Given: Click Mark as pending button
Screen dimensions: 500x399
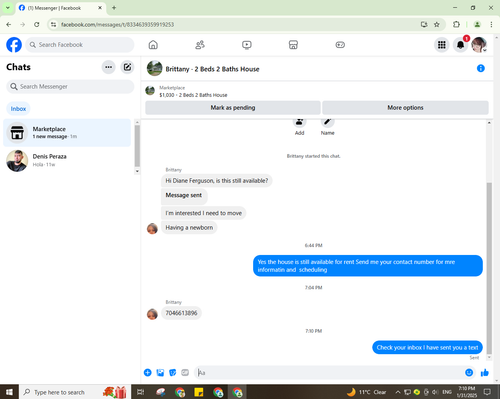Looking at the screenshot, I should click(233, 108).
